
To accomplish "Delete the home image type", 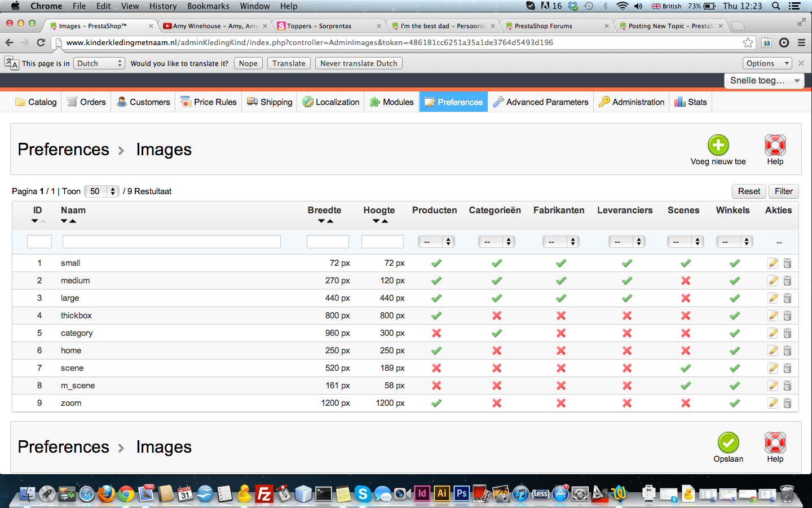I will [x=788, y=351].
